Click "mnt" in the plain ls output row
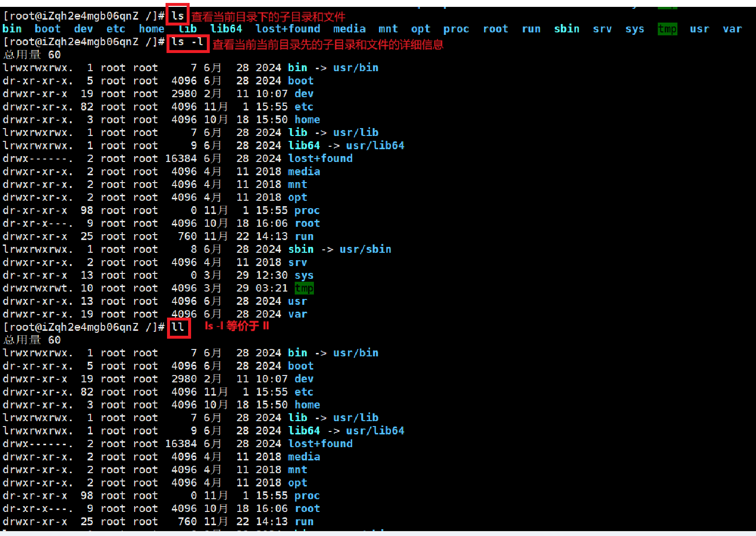The width and height of the screenshot is (756, 536). [388, 29]
